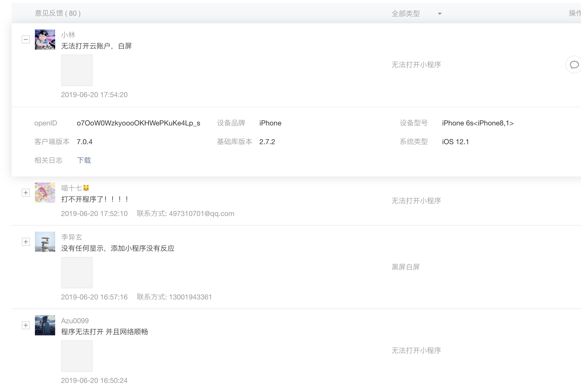The image size is (581, 392).
Task: Click the openID value text
Action: coord(138,123)
